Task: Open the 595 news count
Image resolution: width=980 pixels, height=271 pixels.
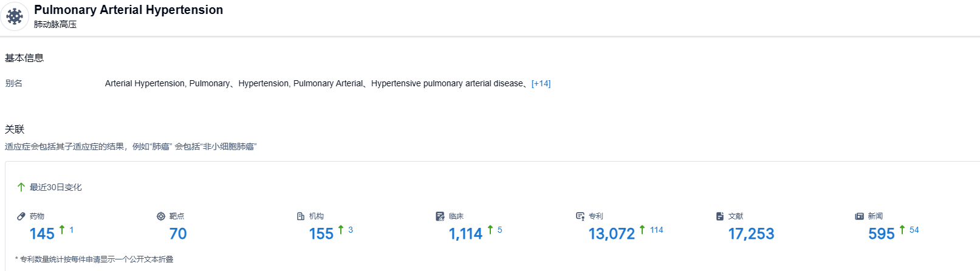Action: tap(882, 234)
